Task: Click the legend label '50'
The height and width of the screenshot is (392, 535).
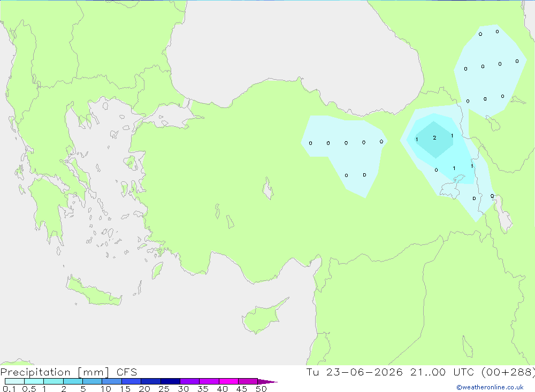Action: [261, 389]
